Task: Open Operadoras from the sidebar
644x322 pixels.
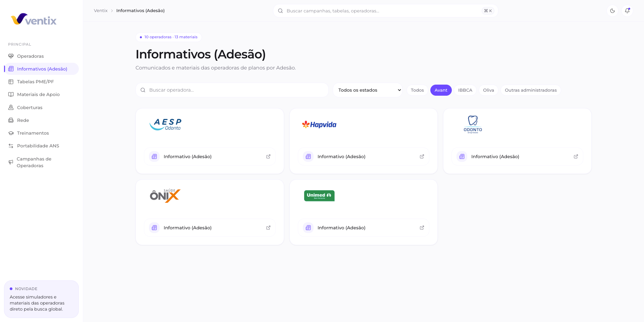Action: click(41, 56)
